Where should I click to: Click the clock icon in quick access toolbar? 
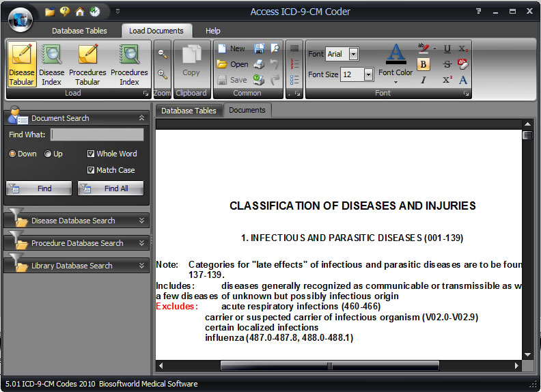pyautogui.click(x=95, y=12)
